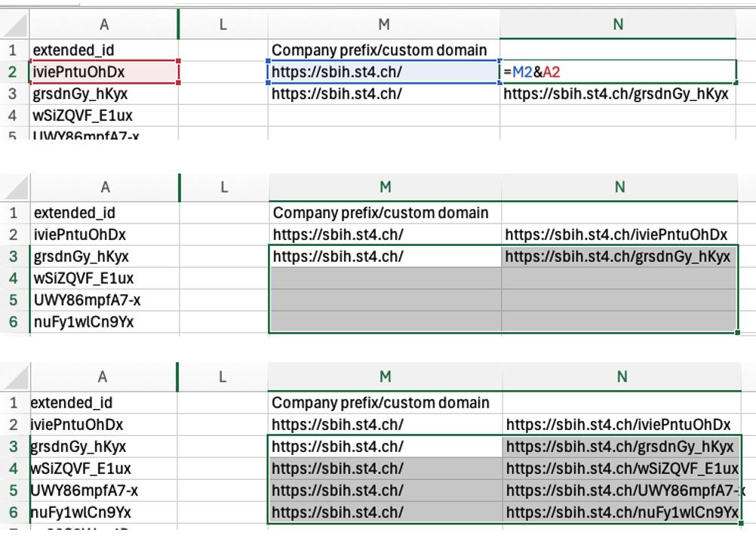This screenshot has width=756, height=538.
Task: Select the extended_id cell in the middle sheet
Action: 104,214
